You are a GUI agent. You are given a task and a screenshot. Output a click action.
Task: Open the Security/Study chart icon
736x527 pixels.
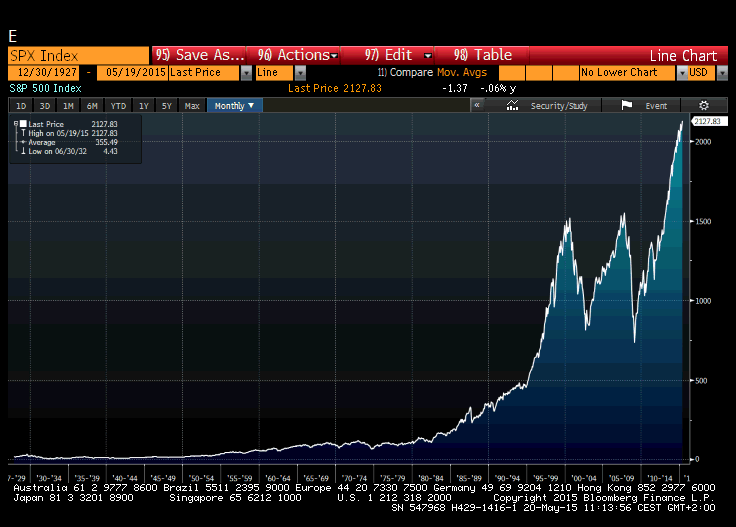[512, 106]
